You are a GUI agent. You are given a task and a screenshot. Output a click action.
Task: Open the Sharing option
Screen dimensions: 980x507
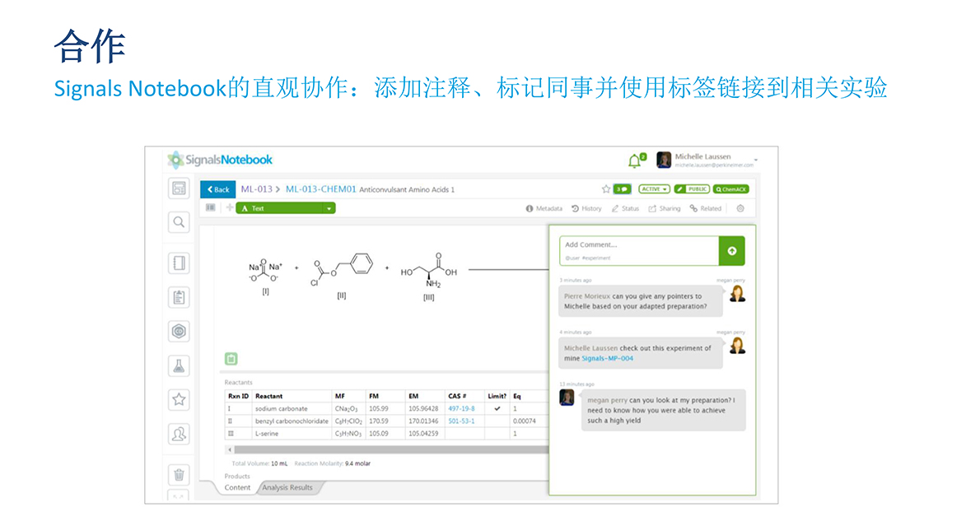[x=665, y=208]
